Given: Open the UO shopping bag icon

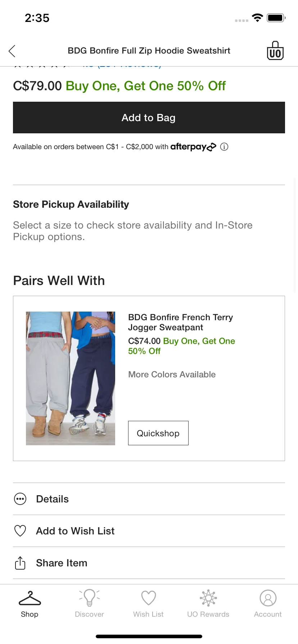Looking at the screenshot, I should tap(275, 51).
